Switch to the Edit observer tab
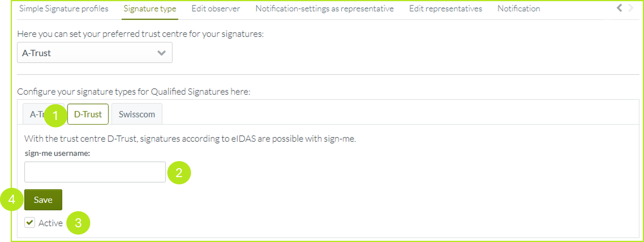Screen dimensions: 644x242 pos(216,9)
